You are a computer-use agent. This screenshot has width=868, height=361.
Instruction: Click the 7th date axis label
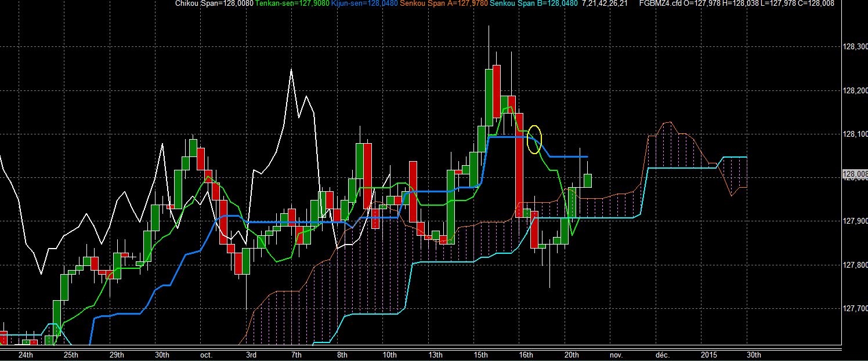[x=296, y=355]
